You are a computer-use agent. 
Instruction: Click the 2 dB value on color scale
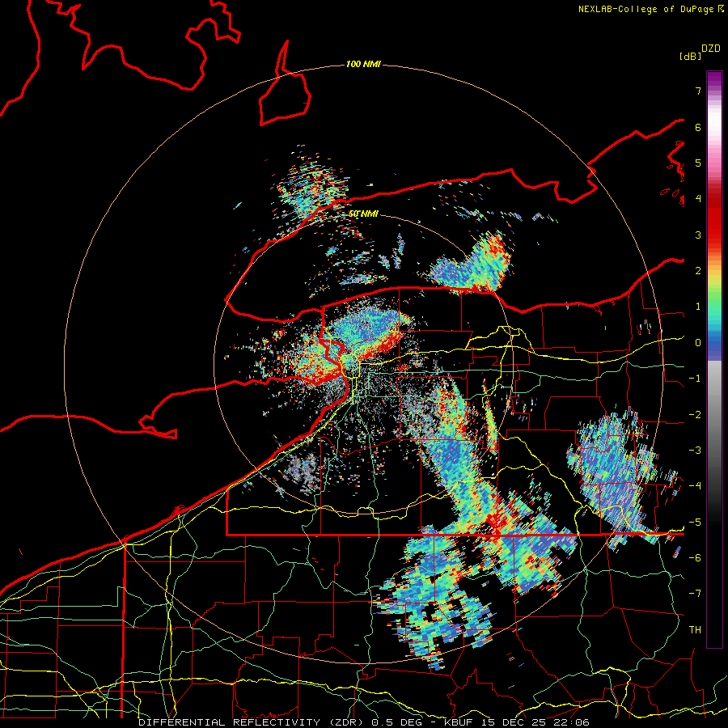pyautogui.click(x=698, y=271)
